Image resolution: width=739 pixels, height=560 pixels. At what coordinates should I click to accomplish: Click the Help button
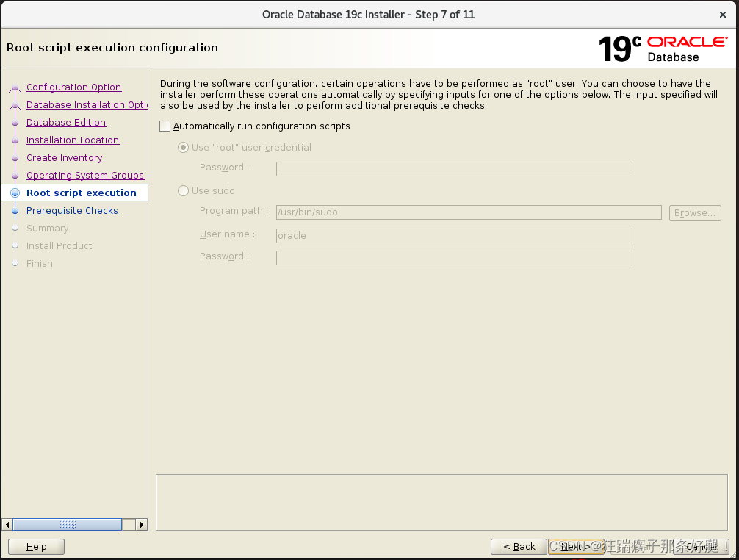pyautogui.click(x=36, y=547)
